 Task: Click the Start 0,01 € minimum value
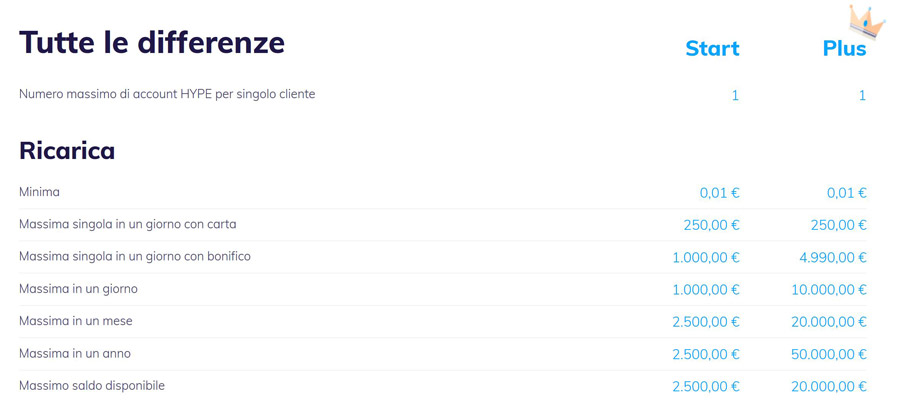(x=720, y=194)
